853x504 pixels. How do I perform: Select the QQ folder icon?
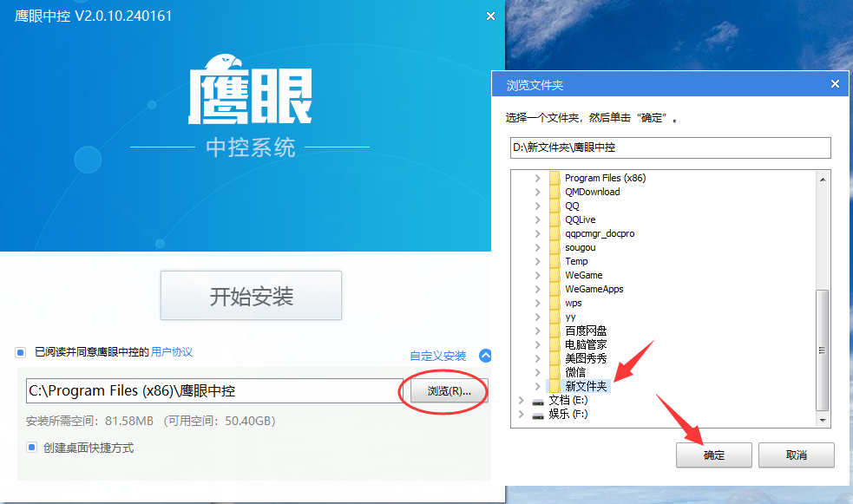tap(554, 206)
